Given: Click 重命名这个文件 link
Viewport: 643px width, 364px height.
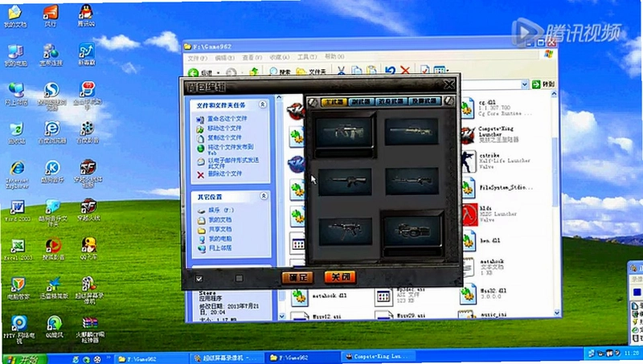Looking at the screenshot, I should [x=227, y=118].
